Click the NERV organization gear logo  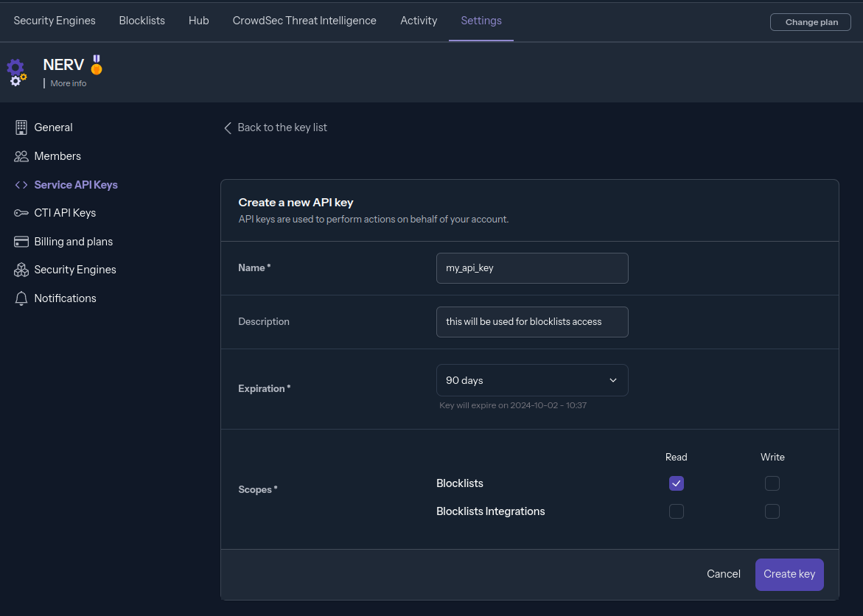pos(16,71)
